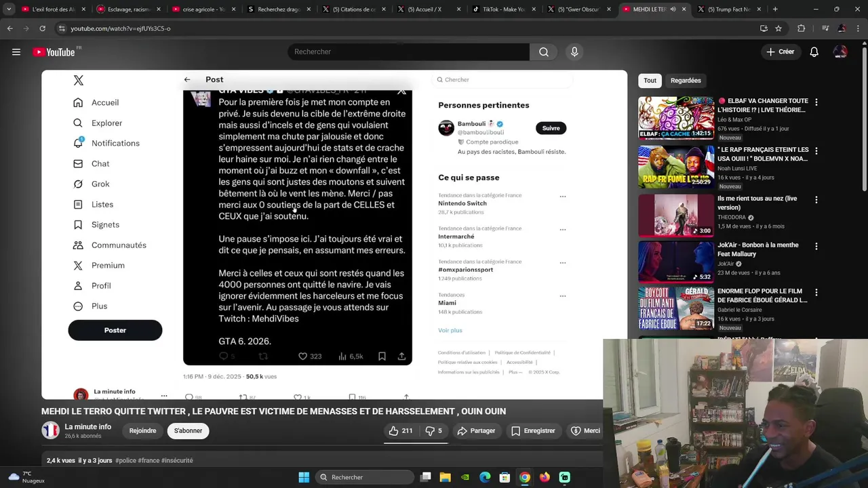Bookmark this page with the star
Image resolution: width=868 pixels, height=488 pixels.
778,28
